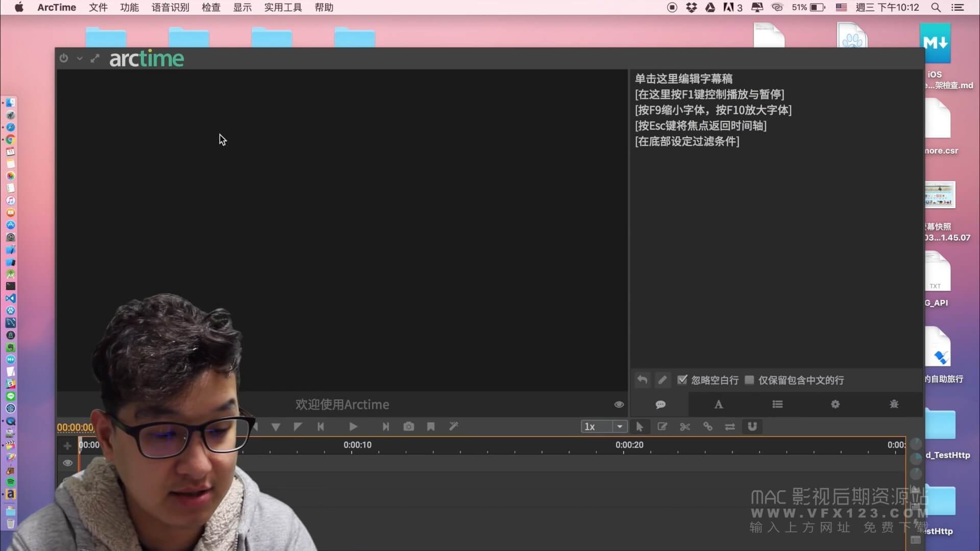980x551 pixels.
Task: Click the 欢迎使用Arctime subtitle preview text
Action: [x=342, y=405]
